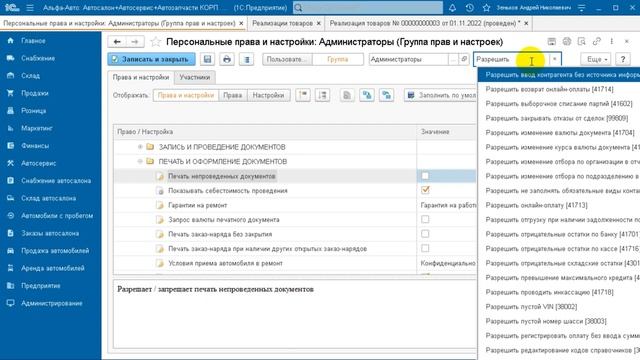This screenshot has height=360, width=640.
Task: Click the sort order list icon
Action: (x=322, y=95)
